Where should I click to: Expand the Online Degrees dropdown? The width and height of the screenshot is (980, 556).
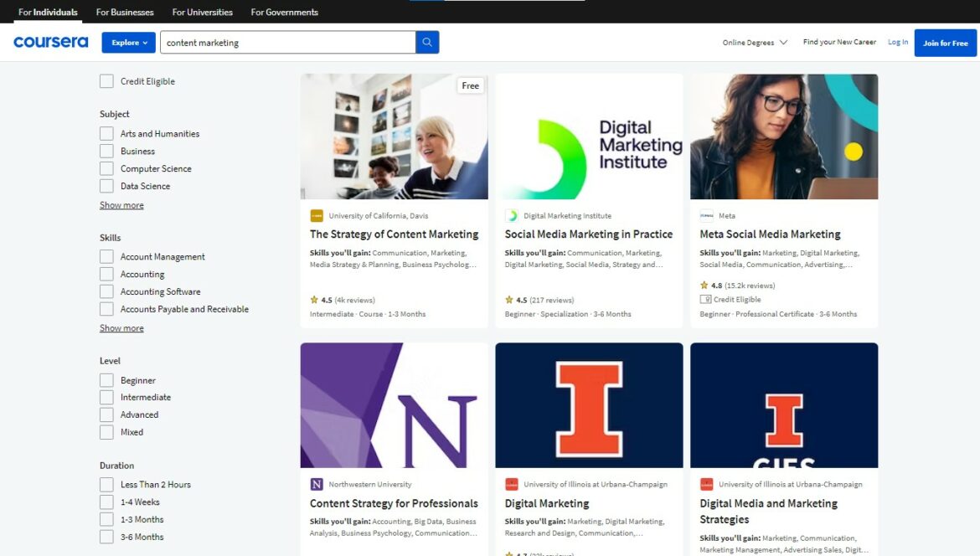(x=755, y=43)
